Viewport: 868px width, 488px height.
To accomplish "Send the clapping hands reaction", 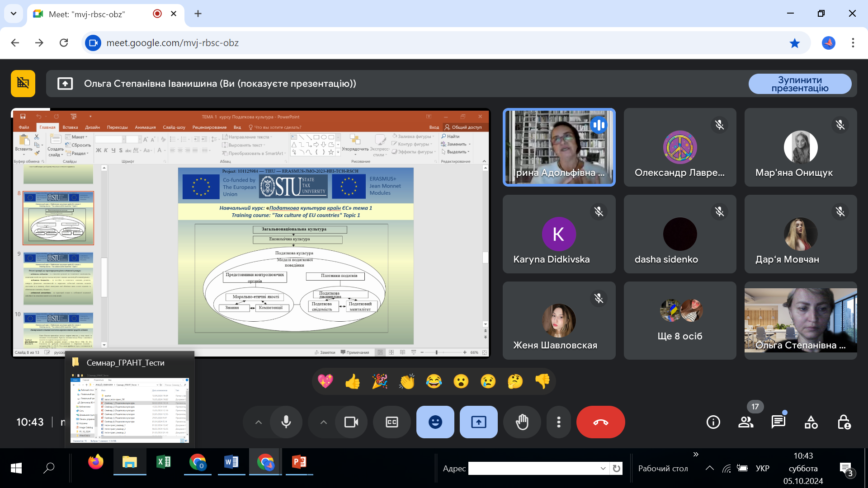I will (407, 381).
